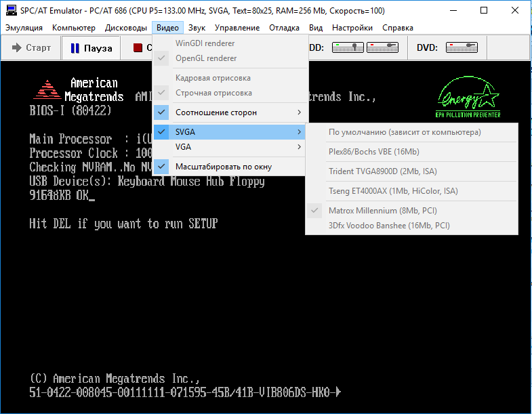The height and width of the screenshot is (414, 532).
Task: Toggle Масштабировать по окну option
Action: click(230, 167)
